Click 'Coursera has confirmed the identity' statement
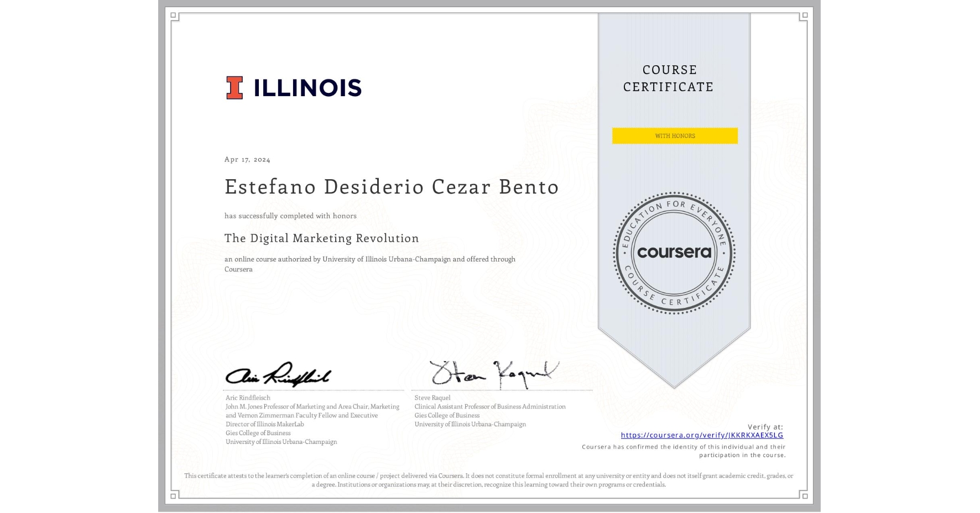Viewport: 980px width, 513px height. tap(684, 451)
